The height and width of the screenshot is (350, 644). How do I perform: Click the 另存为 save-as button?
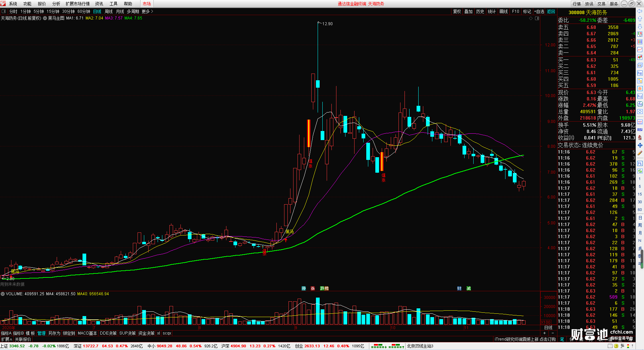(x=54, y=333)
